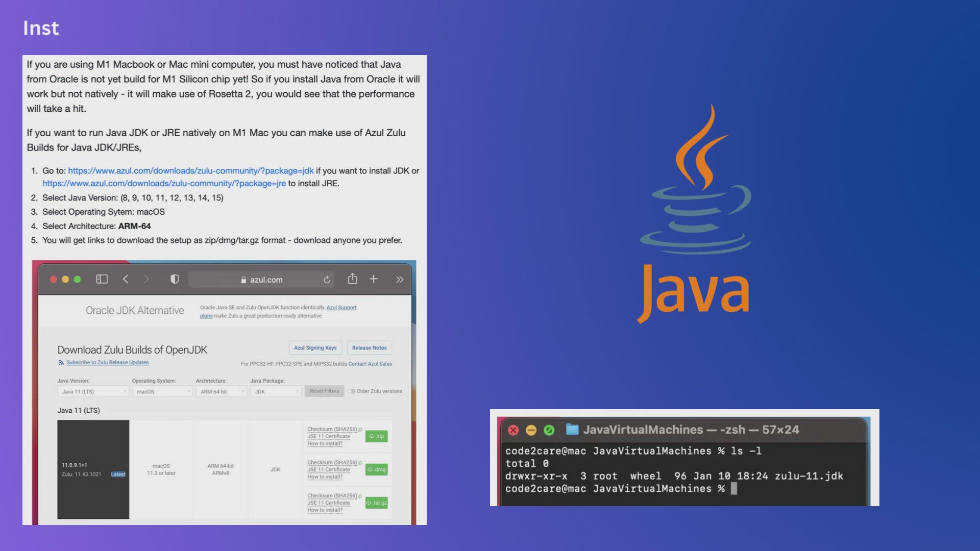Viewport: 980px width, 551px height.
Task: Click the Java 11 (LTS) section heading
Action: tap(79, 411)
